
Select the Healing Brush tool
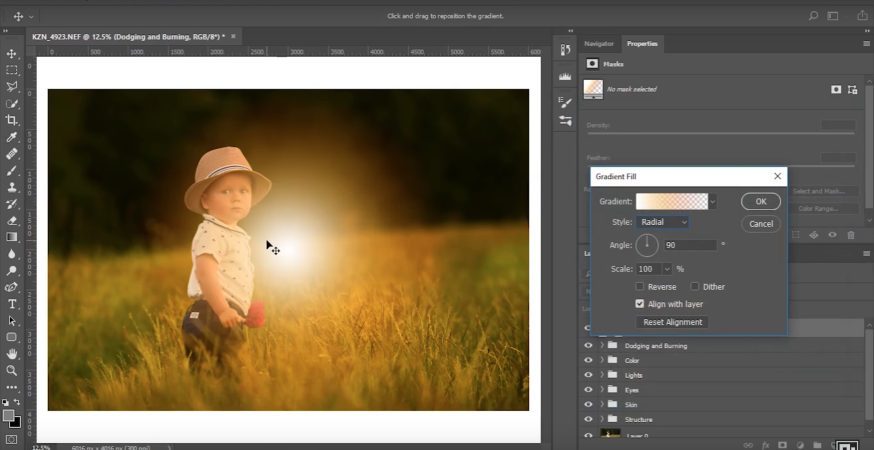[x=11, y=154]
